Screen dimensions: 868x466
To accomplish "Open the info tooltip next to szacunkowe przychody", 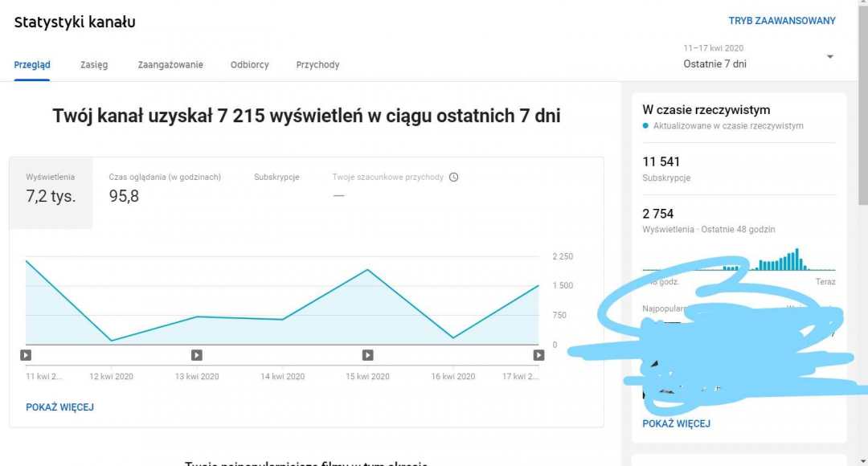I will [x=454, y=177].
